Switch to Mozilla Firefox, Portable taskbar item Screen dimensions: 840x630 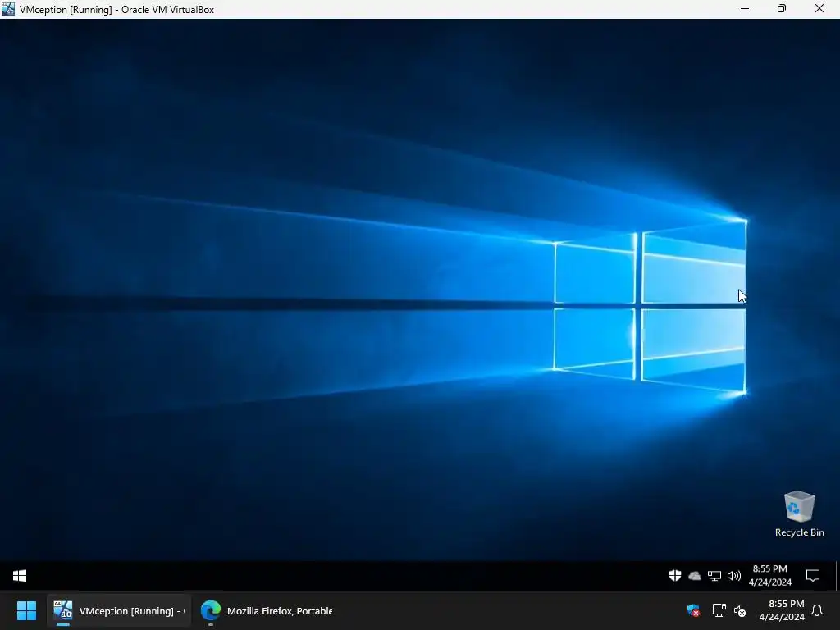pyautogui.click(x=267, y=610)
